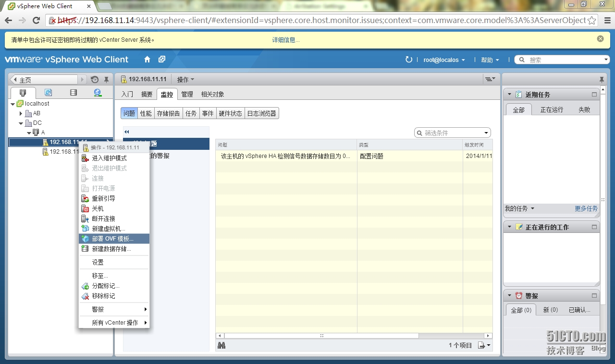Select 新建虚拟机... menu entry

pos(114,229)
